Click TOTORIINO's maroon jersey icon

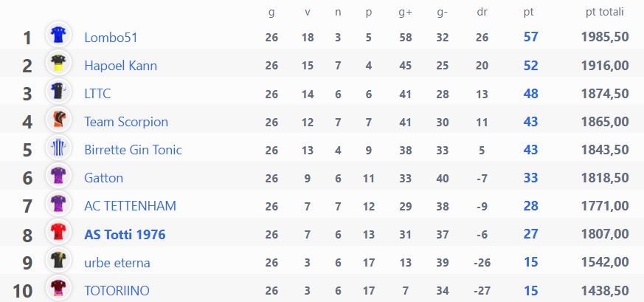58,288
